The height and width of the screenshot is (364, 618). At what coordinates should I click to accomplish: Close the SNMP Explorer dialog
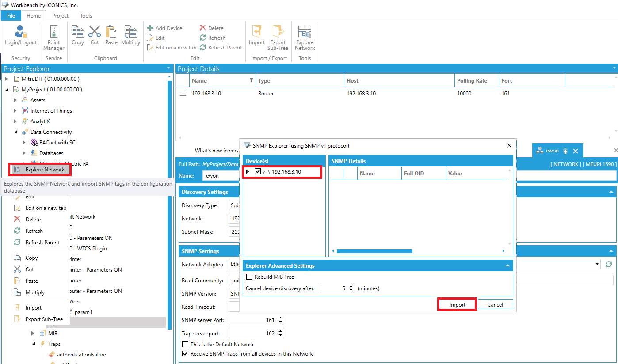(509, 145)
